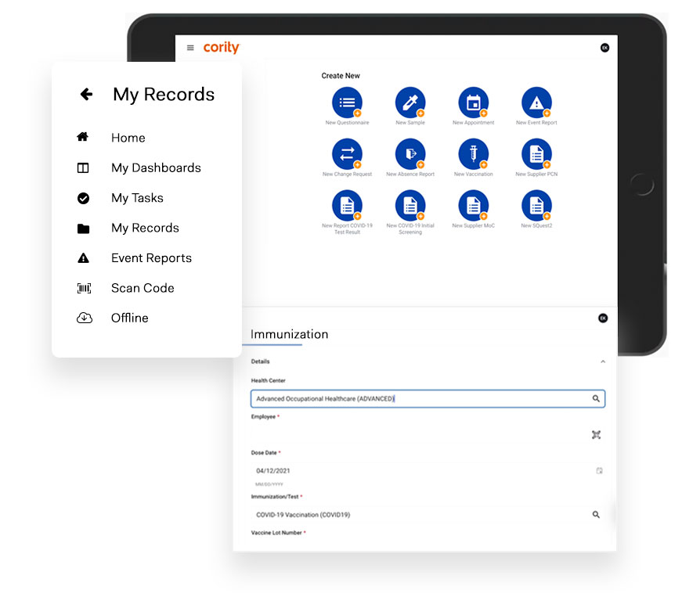Click the New Questionnaire icon
The image size is (700, 615).
pos(347,102)
